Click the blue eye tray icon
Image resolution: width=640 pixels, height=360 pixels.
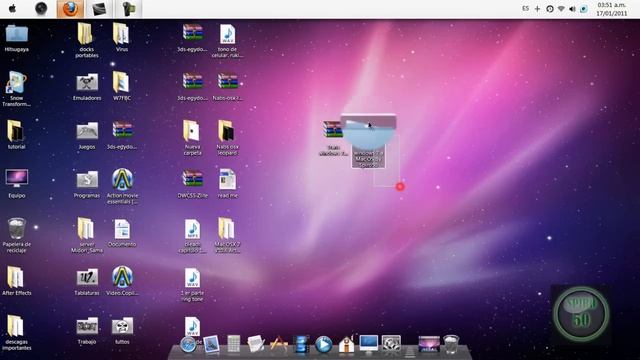[584, 9]
